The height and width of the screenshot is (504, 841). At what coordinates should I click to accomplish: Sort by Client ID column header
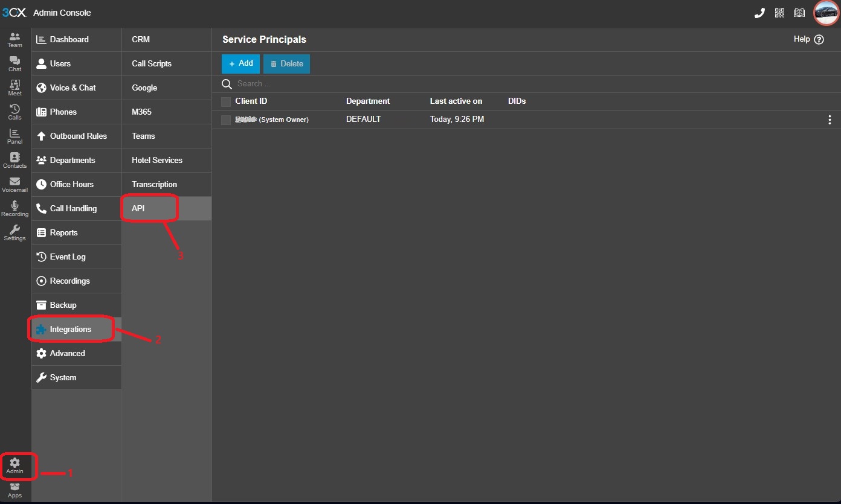coord(251,101)
